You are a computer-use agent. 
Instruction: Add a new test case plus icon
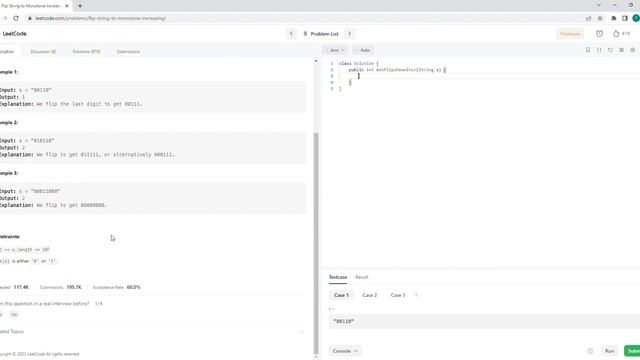[x=416, y=295]
